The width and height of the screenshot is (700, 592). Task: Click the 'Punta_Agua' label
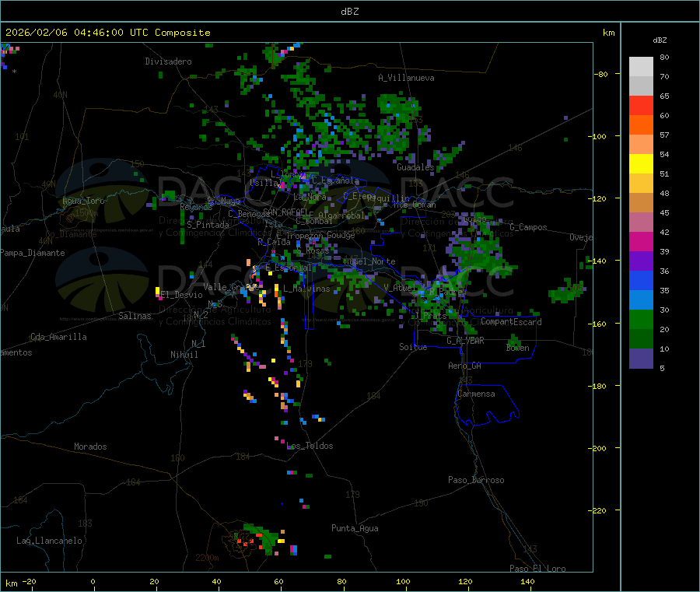coord(355,528)
